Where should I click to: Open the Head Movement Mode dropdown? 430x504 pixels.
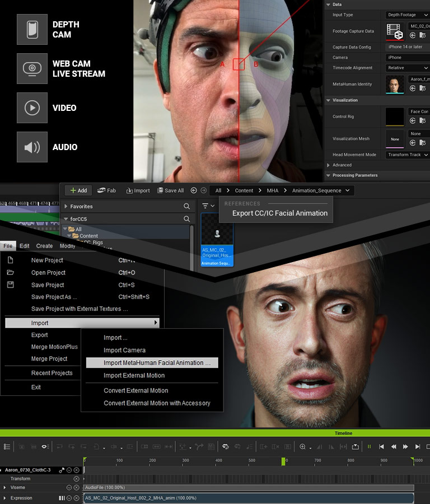click(x=407, y=155)
